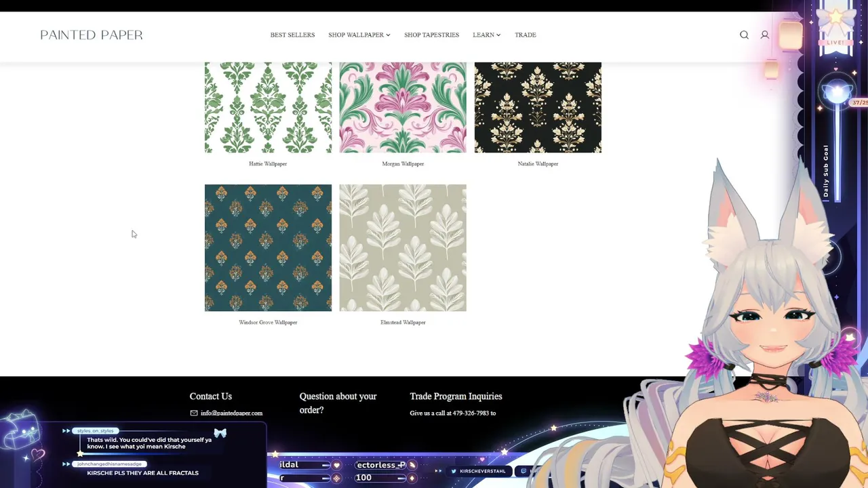Select the Contact Us footer heading
868x488 pixels.
click(x=210, y=396)
